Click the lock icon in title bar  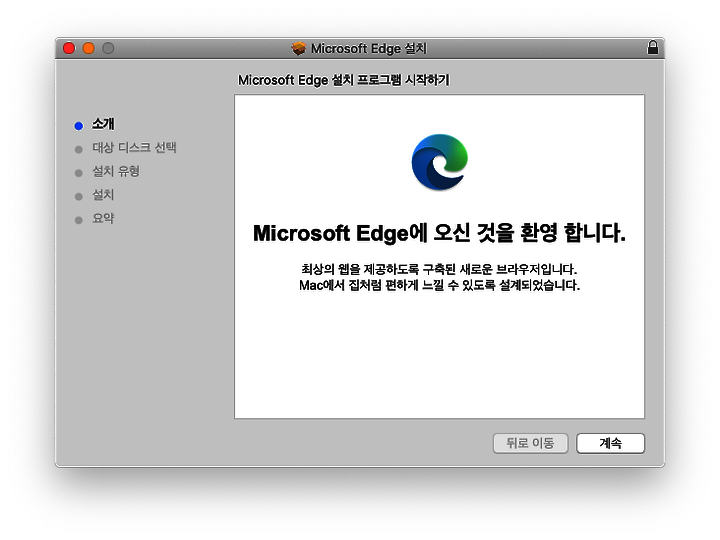[x=653, y=48]
